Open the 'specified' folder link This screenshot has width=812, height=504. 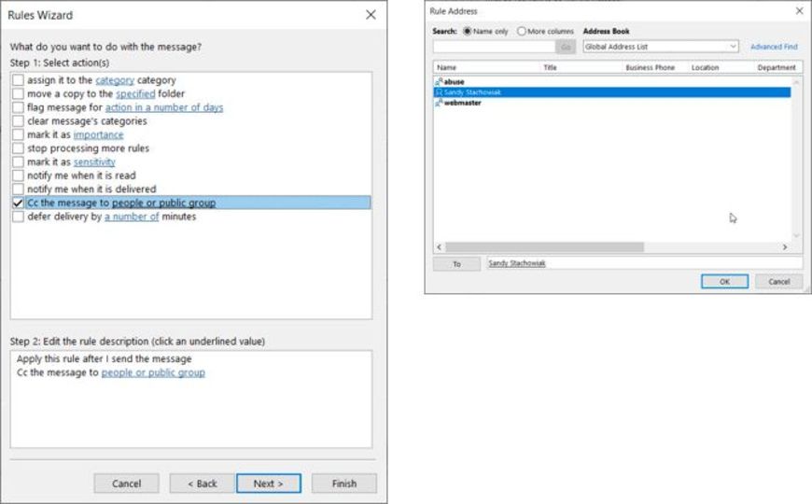pos(135,93)
